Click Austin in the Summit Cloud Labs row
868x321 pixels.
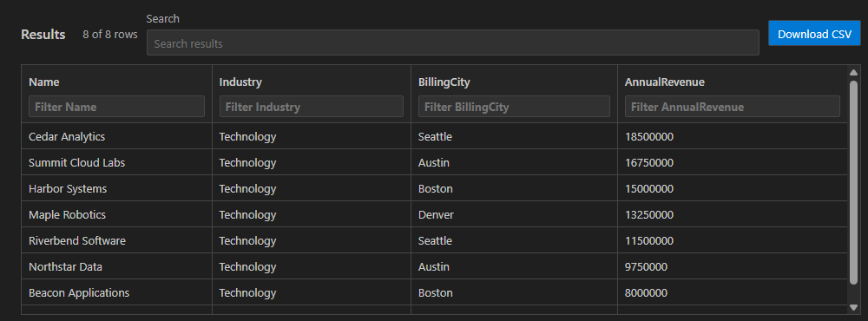[433, 162]
